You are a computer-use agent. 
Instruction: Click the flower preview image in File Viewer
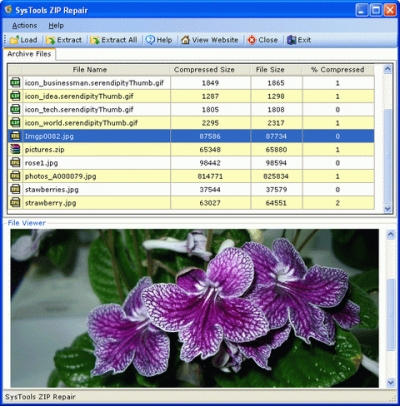click(x=195, y=308)
